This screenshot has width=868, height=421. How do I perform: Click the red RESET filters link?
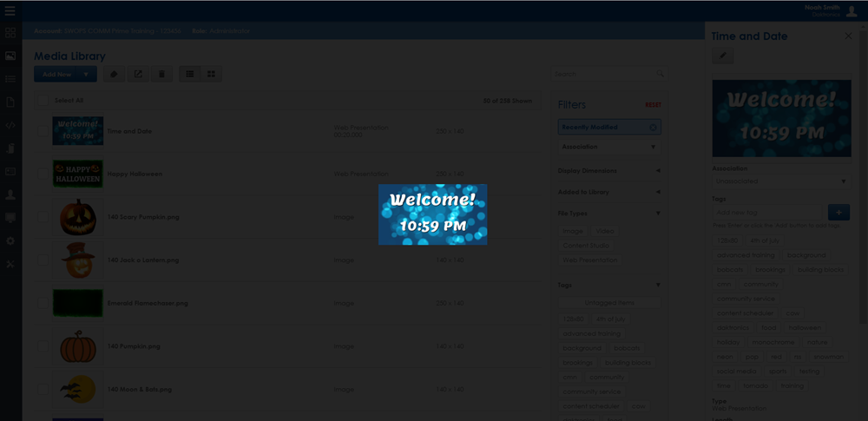pyautogui.click(x=653, y=105)
